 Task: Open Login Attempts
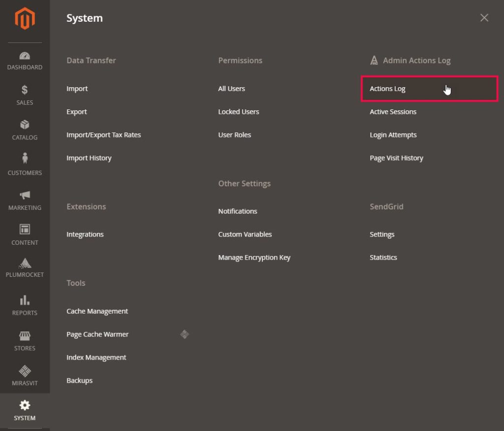pyautogui.click(x=393, y=135)
